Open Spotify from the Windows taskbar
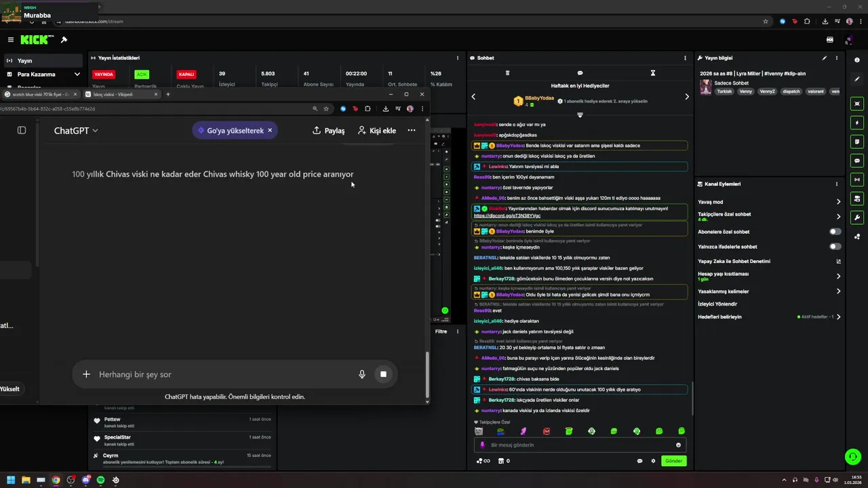The width and height of the screenshot is (868, 488). coord(100,480)
